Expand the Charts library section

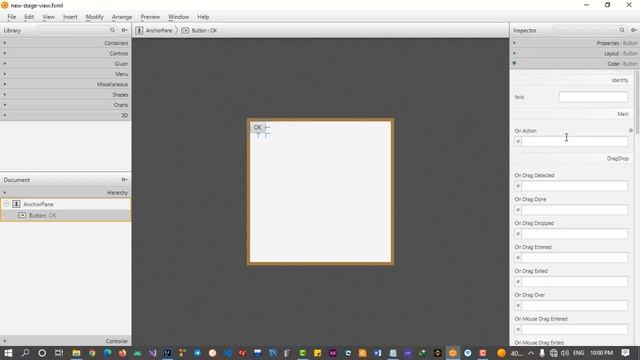click(66, 105)
